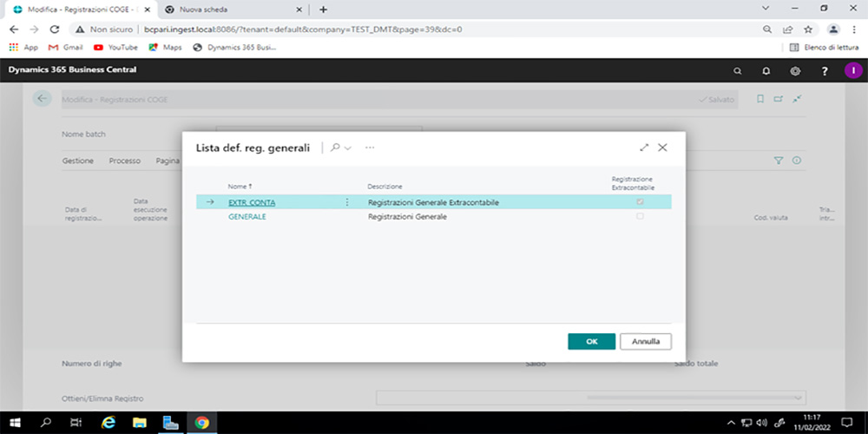Confirm selection with the OK button
The width and height of the screenshot is (868, 434).
(591, 341)
